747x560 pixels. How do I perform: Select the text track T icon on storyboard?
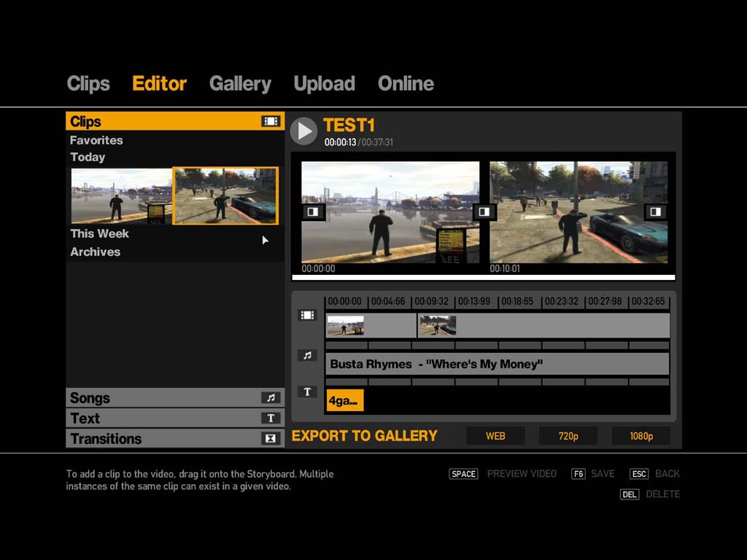point(307,392)
